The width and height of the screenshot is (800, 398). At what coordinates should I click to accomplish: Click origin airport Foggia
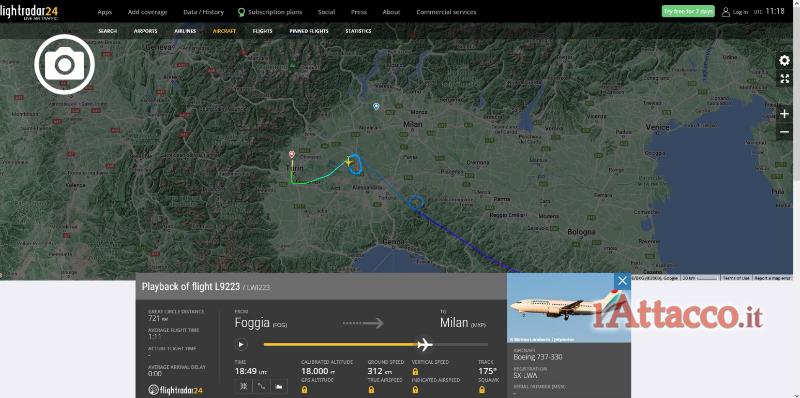(260, 323)
